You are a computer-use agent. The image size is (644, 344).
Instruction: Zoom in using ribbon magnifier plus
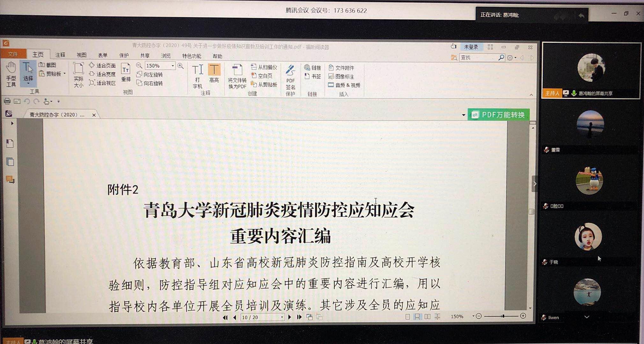point(180,66)
